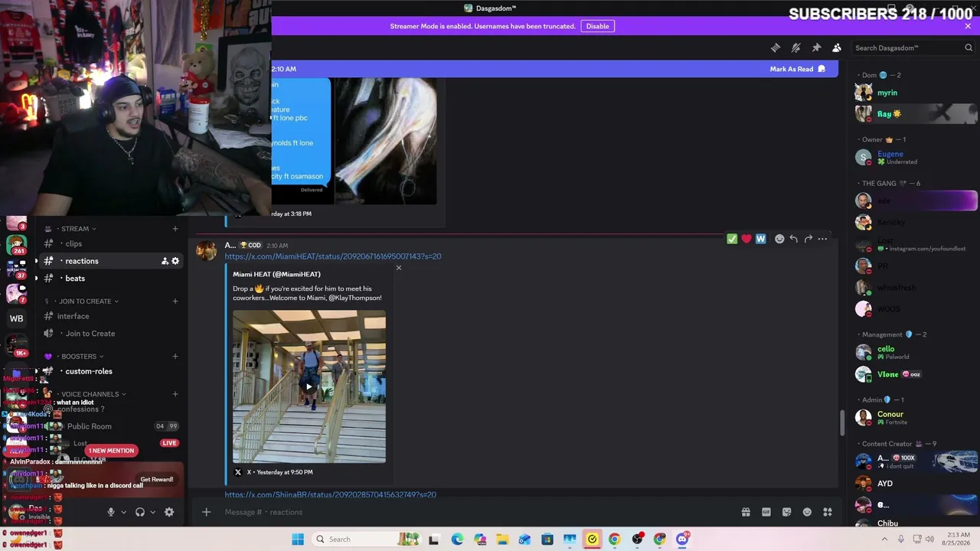The image size is (980, 551).
Task: Click the Get Reward! button
Action: coord(157,479)
